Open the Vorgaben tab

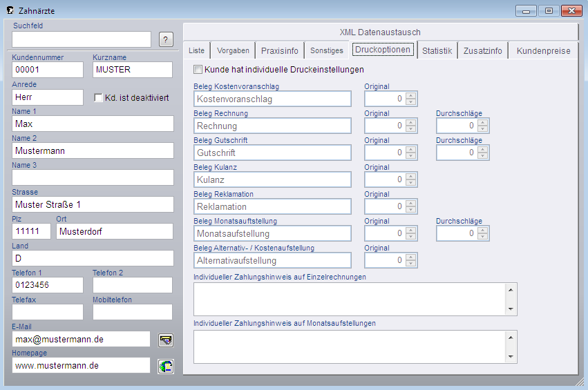(233, 50)
